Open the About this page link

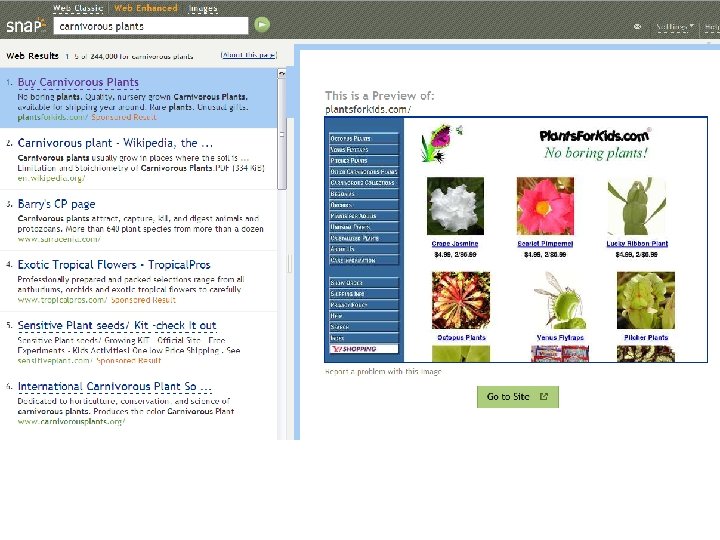(x=248, y=55)
